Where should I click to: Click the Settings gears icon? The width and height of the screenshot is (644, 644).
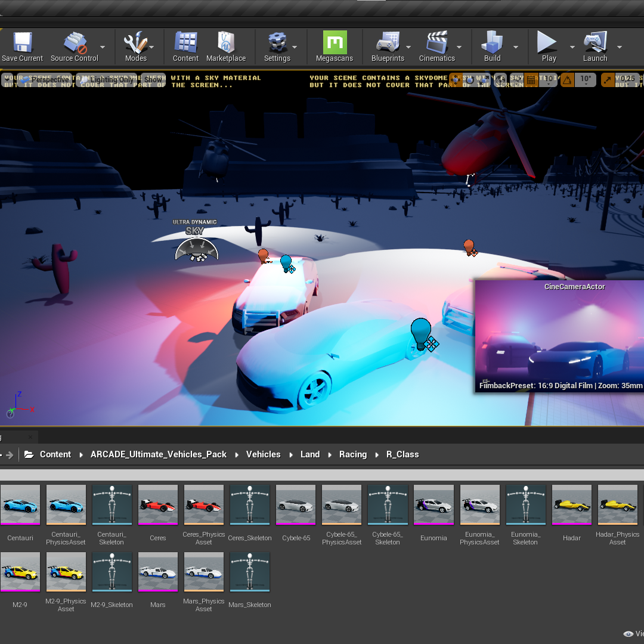[277, 43]
